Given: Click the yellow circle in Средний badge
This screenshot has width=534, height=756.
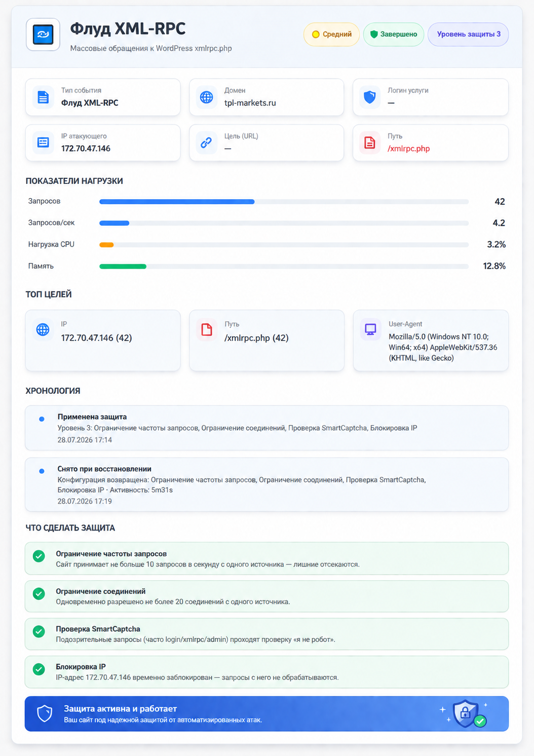Looking at the screenshot, I should [x=316, y=34].
